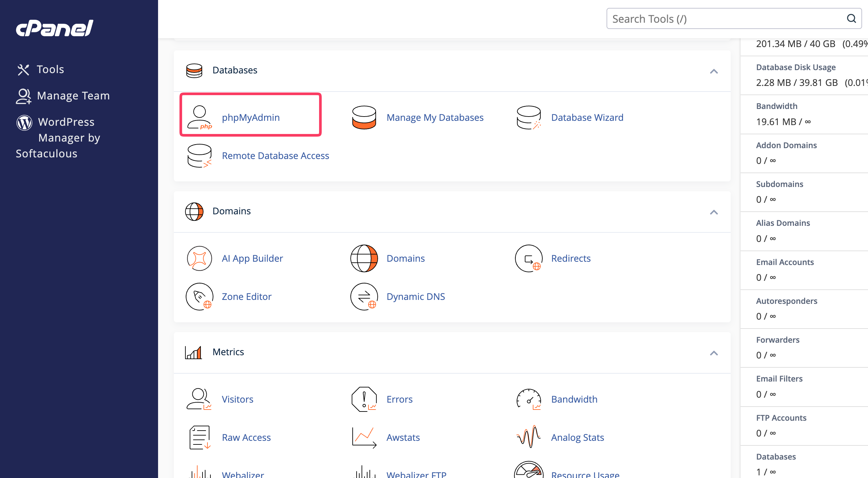
Task: Click the Analog Stats waveform icon
Action: tap(529, 437)
